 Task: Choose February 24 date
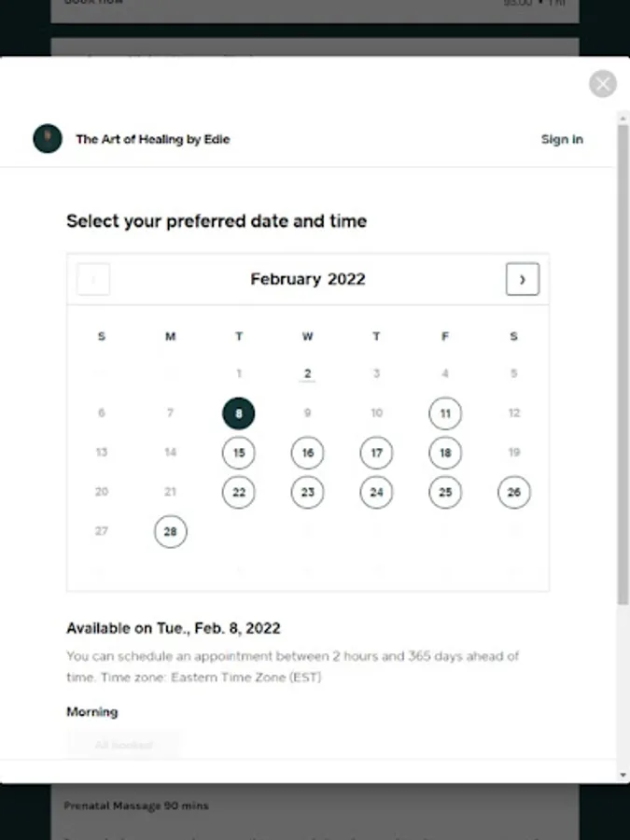click(376, 492)
